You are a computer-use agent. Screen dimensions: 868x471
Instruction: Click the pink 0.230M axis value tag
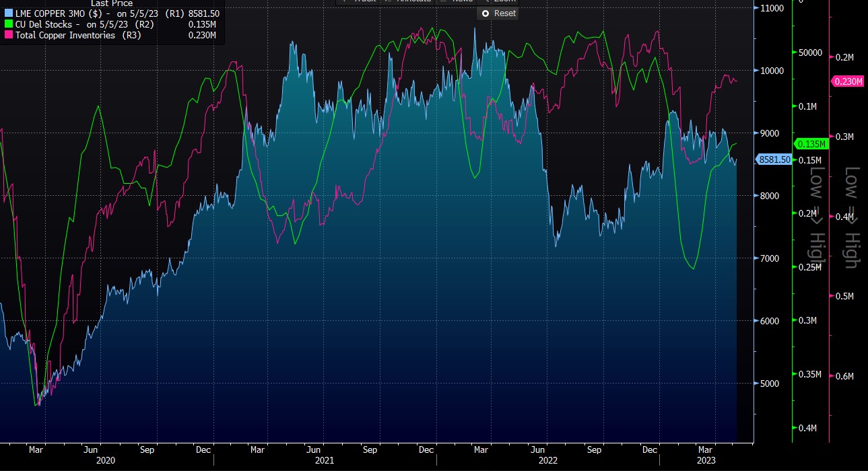click(x=848, y=81)
